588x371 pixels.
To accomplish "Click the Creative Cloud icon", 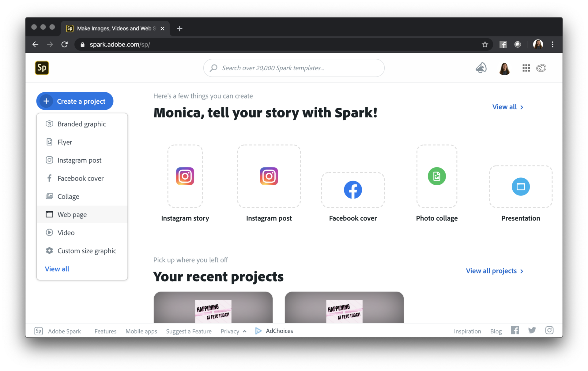I will pyautogui.click(x=541, y=68).
